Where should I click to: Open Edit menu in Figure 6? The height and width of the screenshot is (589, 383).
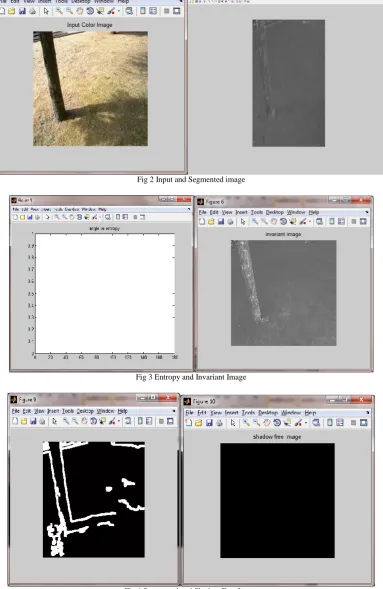tap(214, 212)
